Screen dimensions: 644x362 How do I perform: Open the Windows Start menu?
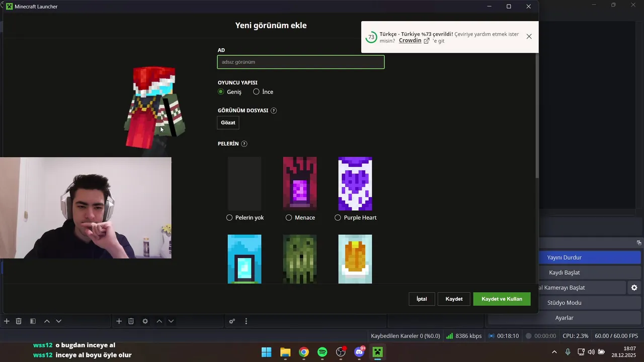point(266,352)
